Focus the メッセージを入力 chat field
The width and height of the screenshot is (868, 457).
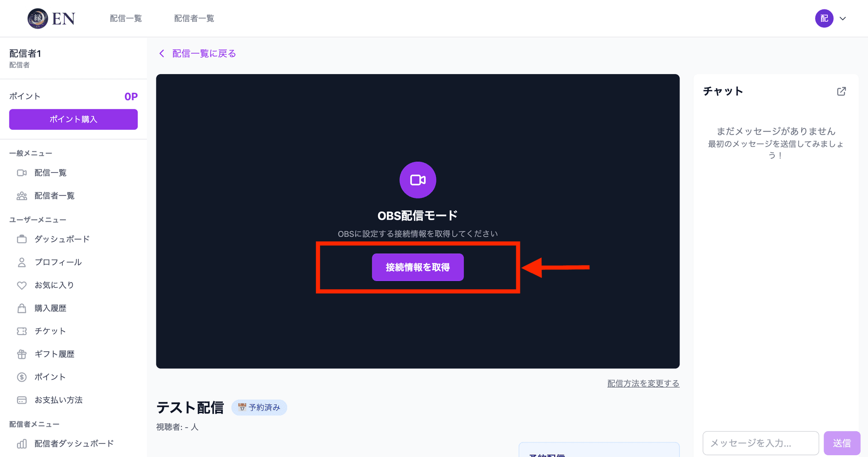point(761,443)
